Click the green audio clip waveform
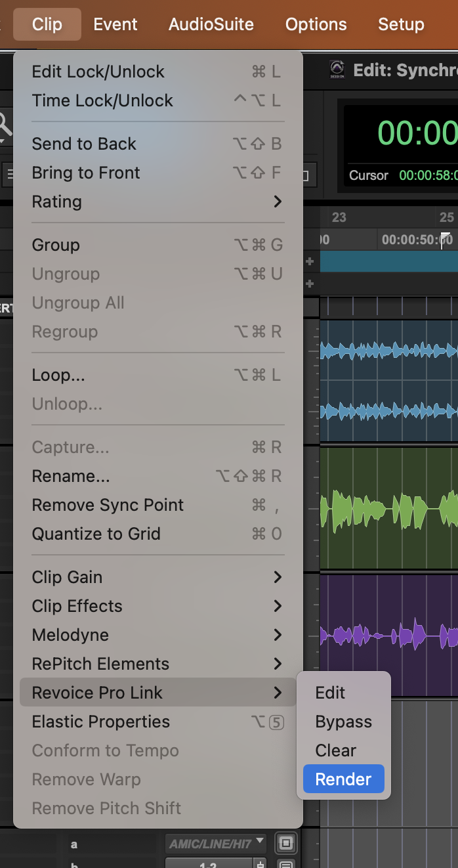The width and height of the screenshot is (458, 868). click(x=388, y=508)
